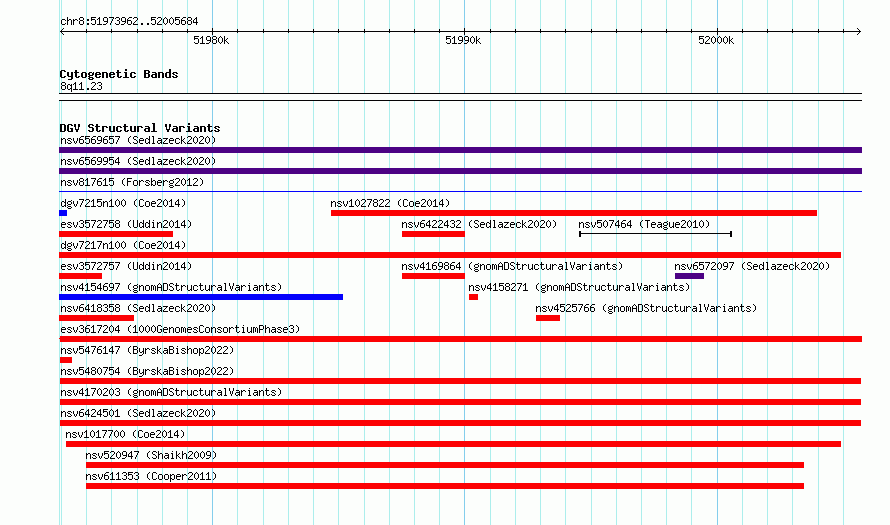This screenshot has height=525, width=890.
Task: Click the dgv7215n100 (Coe2014) label
Action: 123,203
